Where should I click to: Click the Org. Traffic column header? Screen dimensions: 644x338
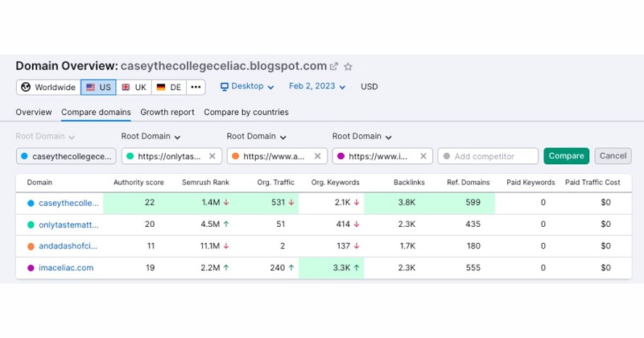[x=275, y=183]
